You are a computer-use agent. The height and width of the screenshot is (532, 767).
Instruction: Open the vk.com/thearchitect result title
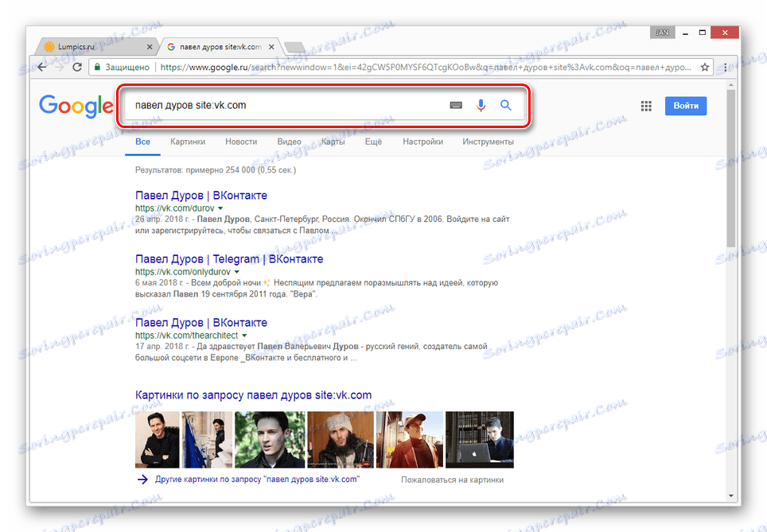(201, 322)
